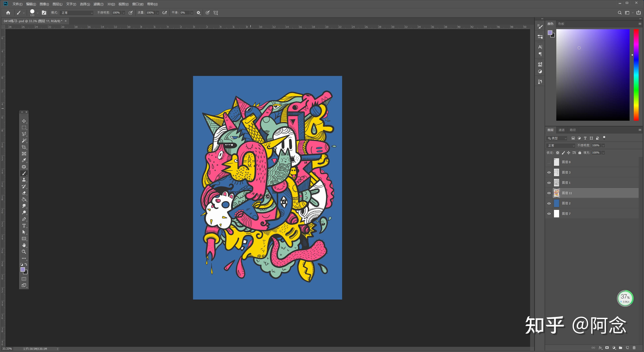Open the layer opacity dropdown arrow
644x352 pixels.
click(603, 145)
